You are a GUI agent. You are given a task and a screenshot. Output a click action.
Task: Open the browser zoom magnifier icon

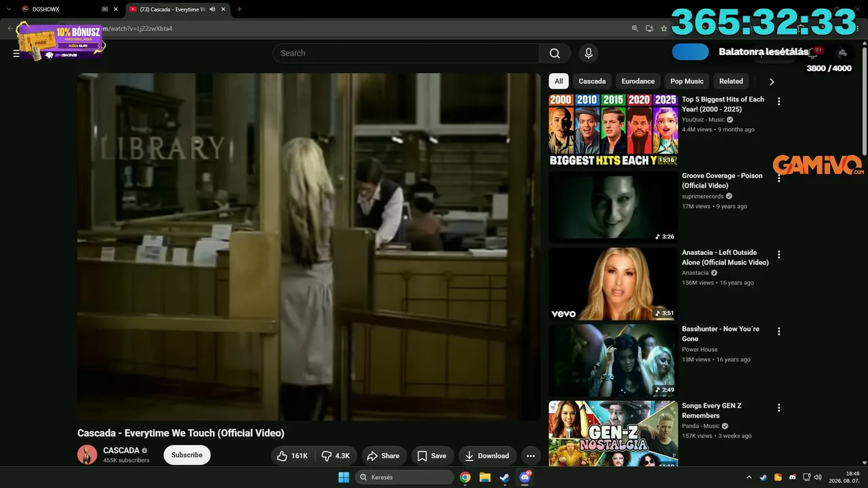[635, 28]
